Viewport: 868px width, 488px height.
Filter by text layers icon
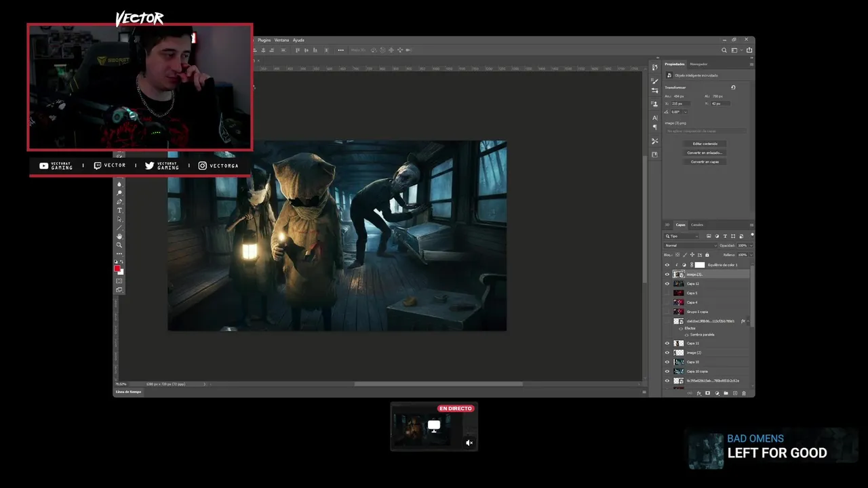(x=725, y=236)
